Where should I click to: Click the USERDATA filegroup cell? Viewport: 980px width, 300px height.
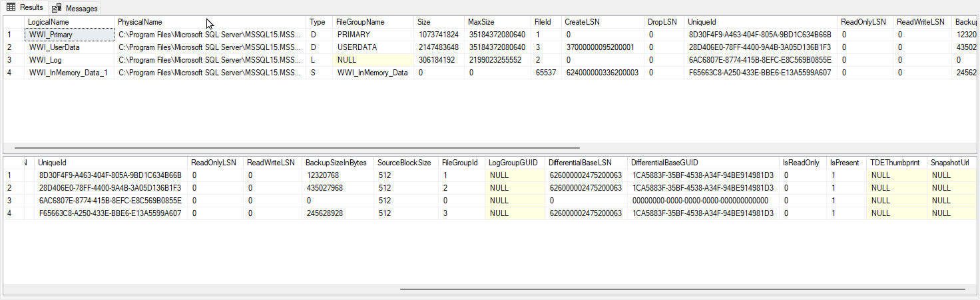[x=357, y=47]
